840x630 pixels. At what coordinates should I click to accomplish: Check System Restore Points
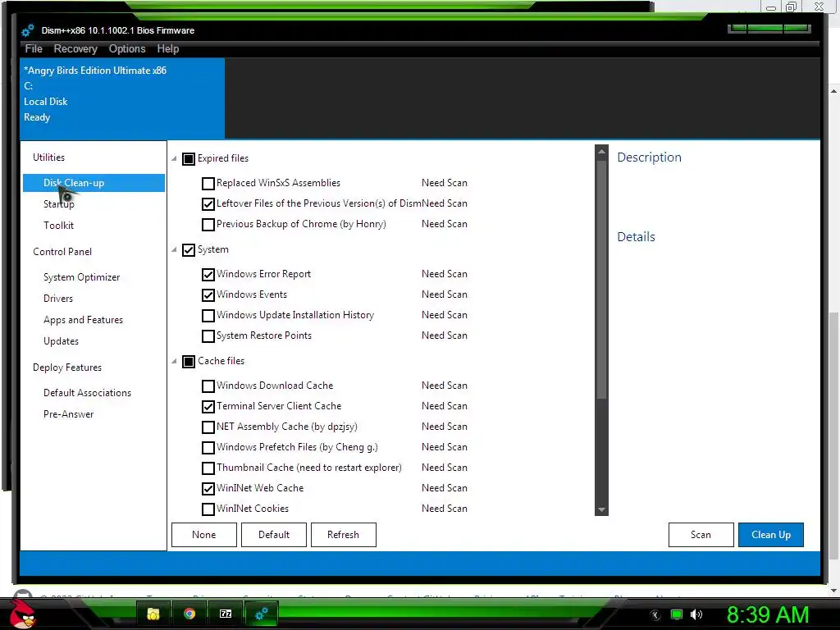[208, 336]
